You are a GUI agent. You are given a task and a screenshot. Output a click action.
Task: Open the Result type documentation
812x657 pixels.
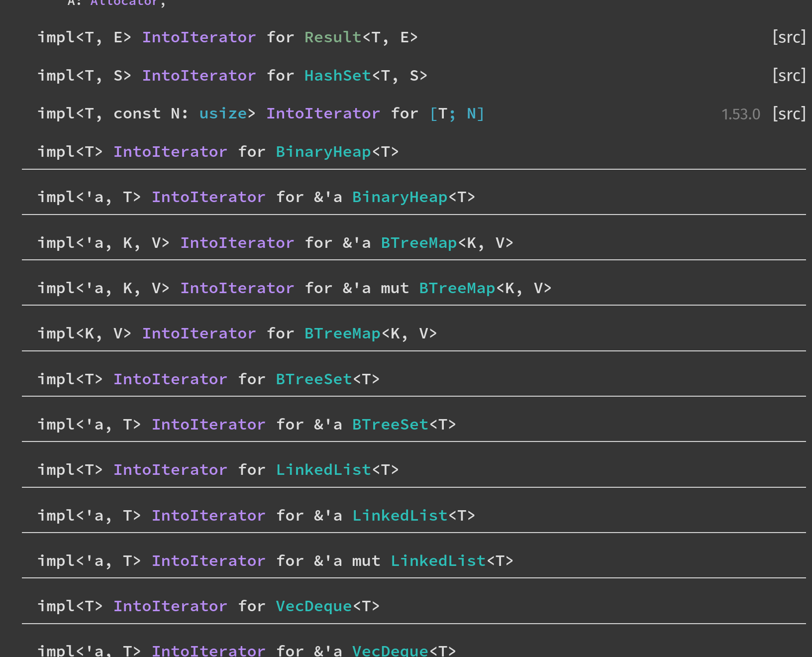[x=332, y=37]
